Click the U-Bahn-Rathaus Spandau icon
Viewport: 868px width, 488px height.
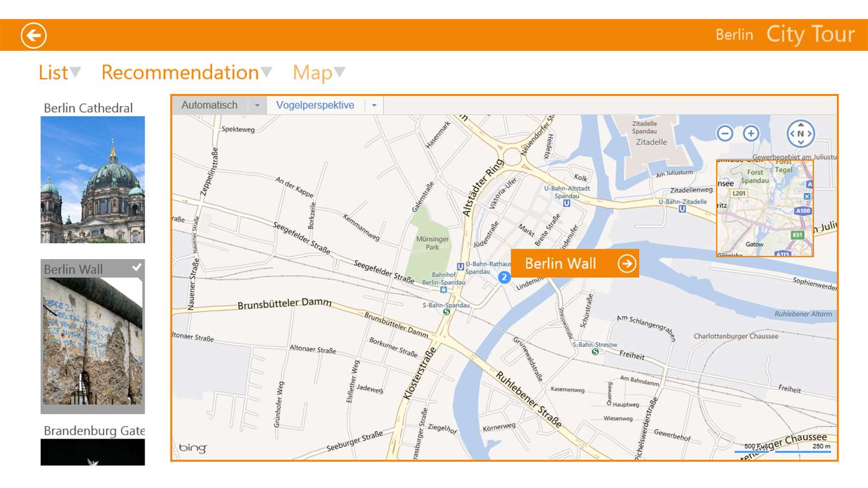tap(461, 266)
